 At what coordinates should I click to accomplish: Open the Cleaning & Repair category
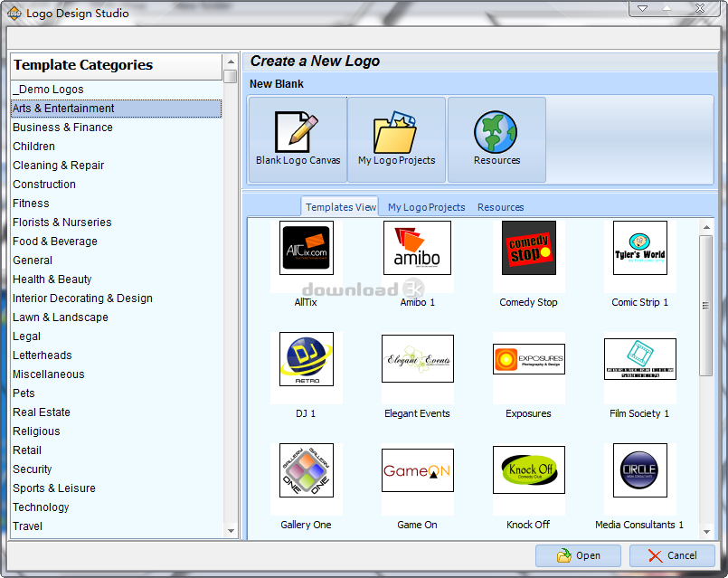coord(117,166)
